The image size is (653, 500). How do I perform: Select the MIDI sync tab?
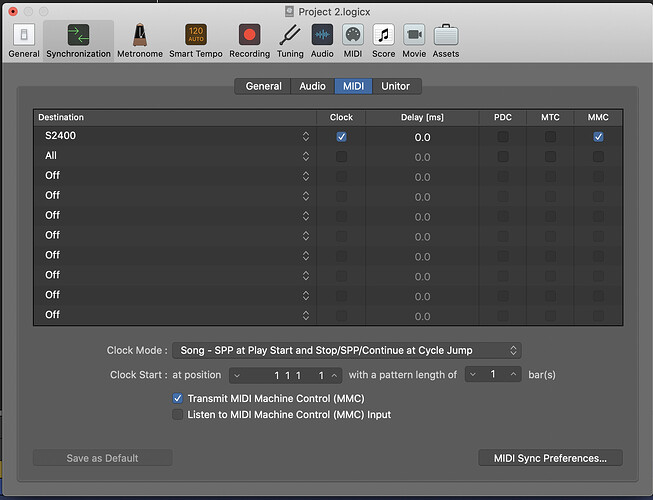(x=353, y=86)
